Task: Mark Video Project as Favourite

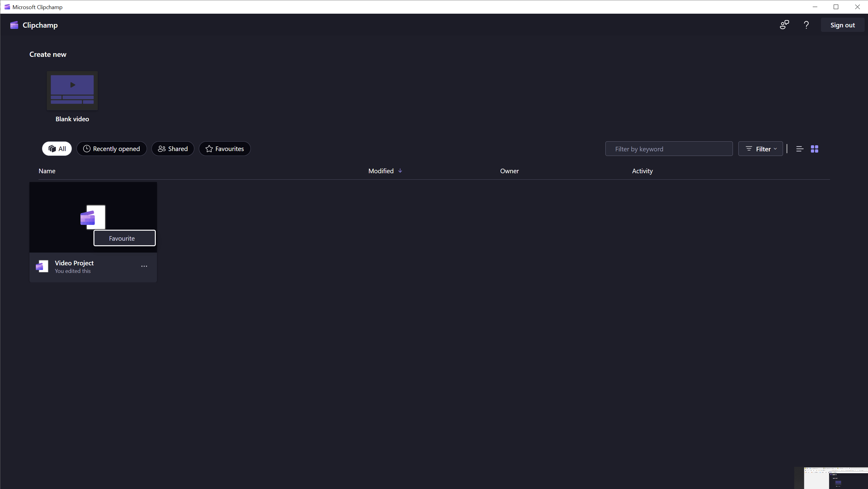Action: coord(124,238)
